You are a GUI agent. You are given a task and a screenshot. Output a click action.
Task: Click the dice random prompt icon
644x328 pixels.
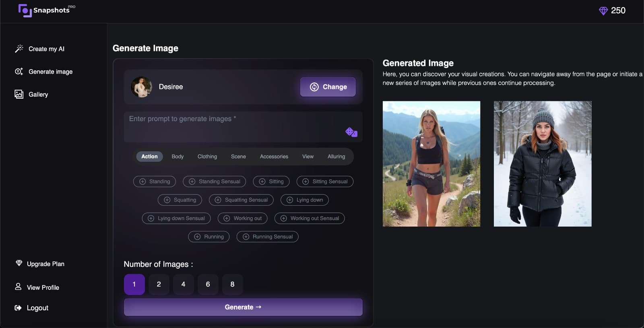351,132
